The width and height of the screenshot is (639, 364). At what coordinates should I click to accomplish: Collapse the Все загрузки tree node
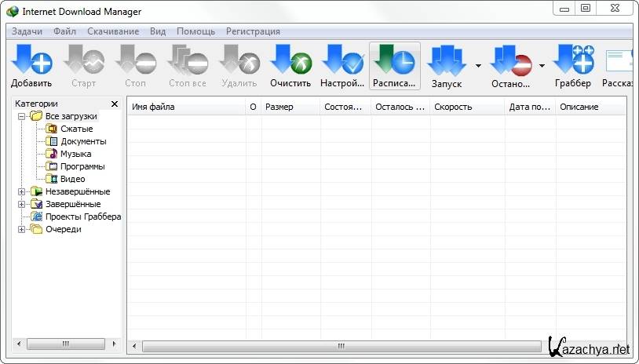tap(21, 116)
